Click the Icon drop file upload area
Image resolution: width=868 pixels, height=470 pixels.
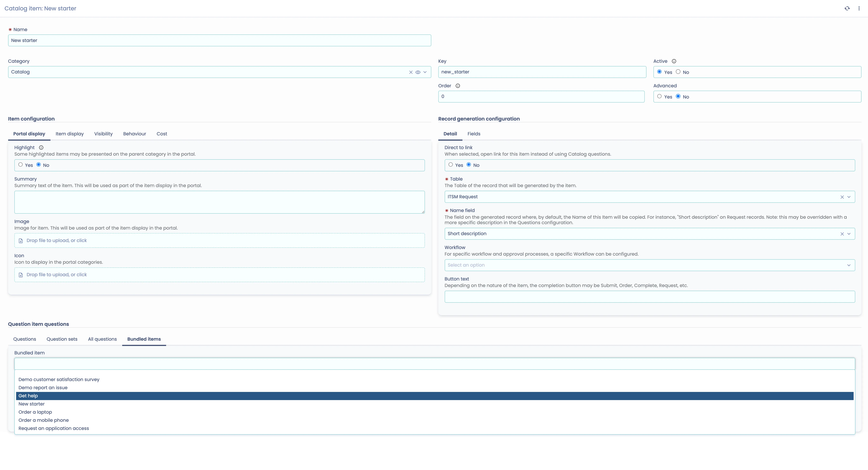click(x=219, y=275)
